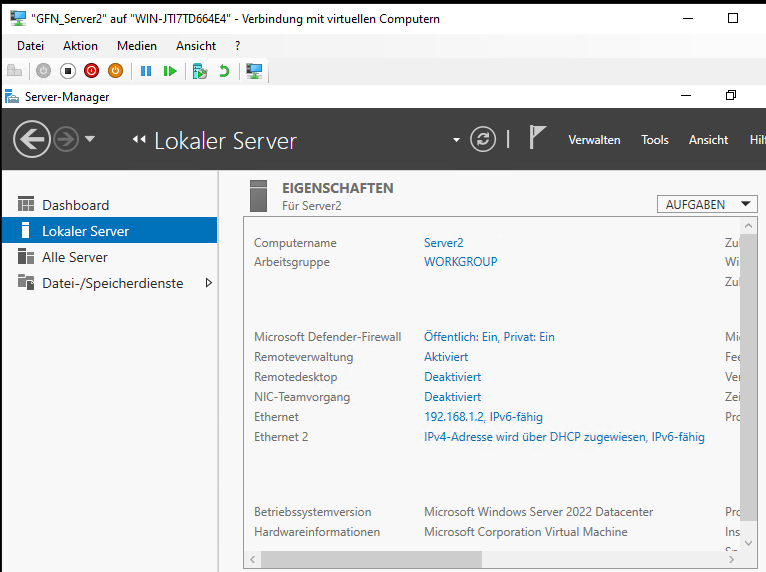Click the Enhanced Session monitor icon

[x=254, y=71]
